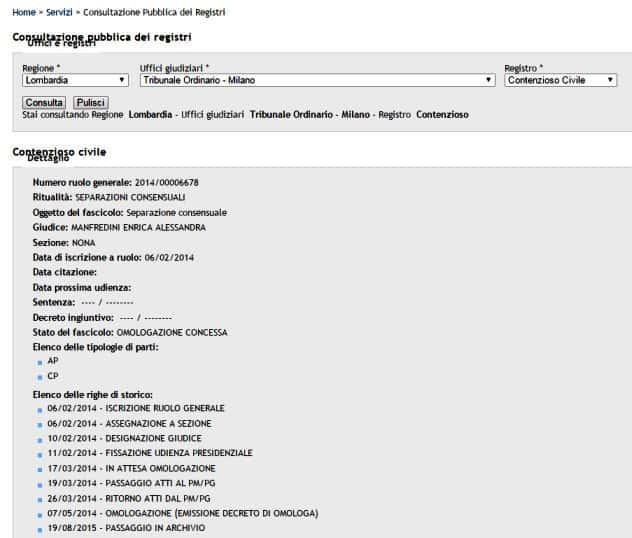Screen dimensions: 632x538
Task: Click 'Elenco delle tipologie di parti:' label
Action: pos(96,347)
